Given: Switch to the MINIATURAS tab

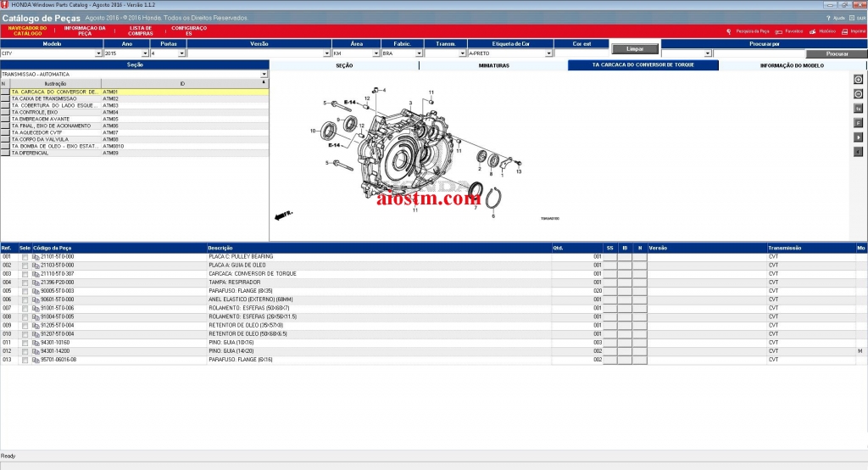Looking at the screenshot, I should tap(493, 64).
